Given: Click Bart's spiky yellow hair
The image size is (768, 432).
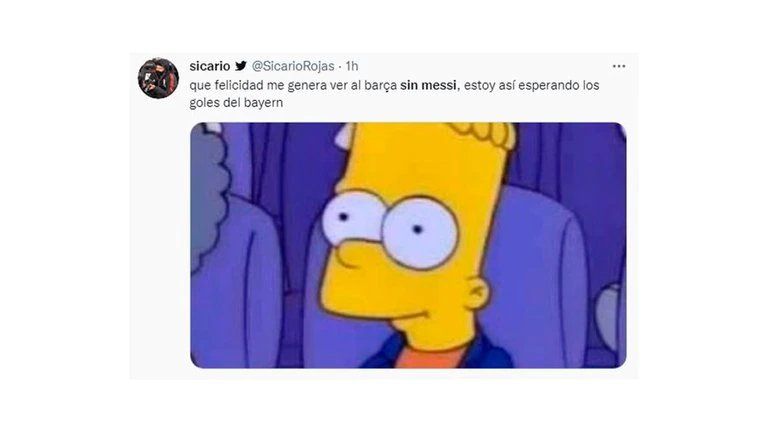Looking at the screenshot, I should click(x=482, y=133).
